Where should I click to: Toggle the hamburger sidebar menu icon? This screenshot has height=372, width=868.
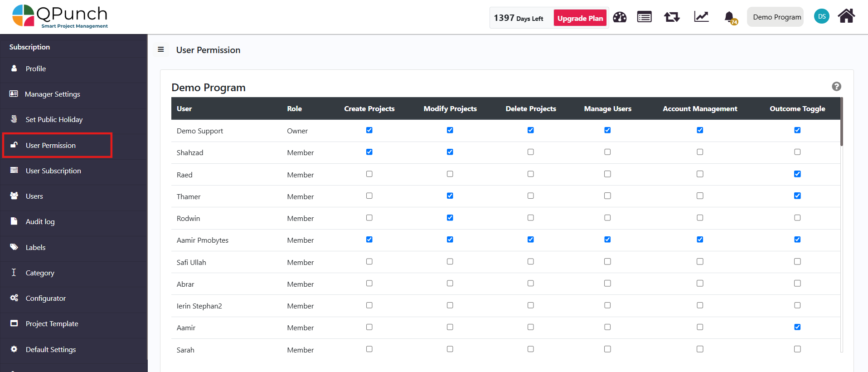click(x=160, y=49)
